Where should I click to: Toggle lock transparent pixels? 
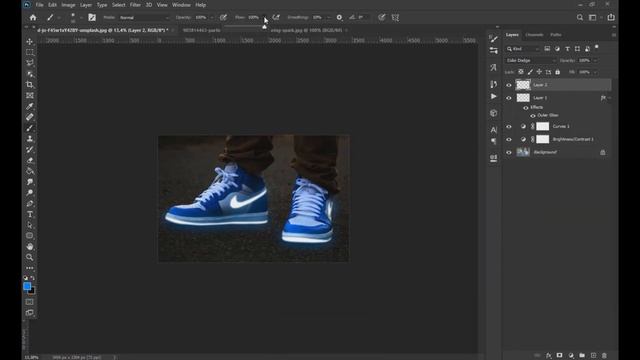pyautogui.click(x=521, y=72)
